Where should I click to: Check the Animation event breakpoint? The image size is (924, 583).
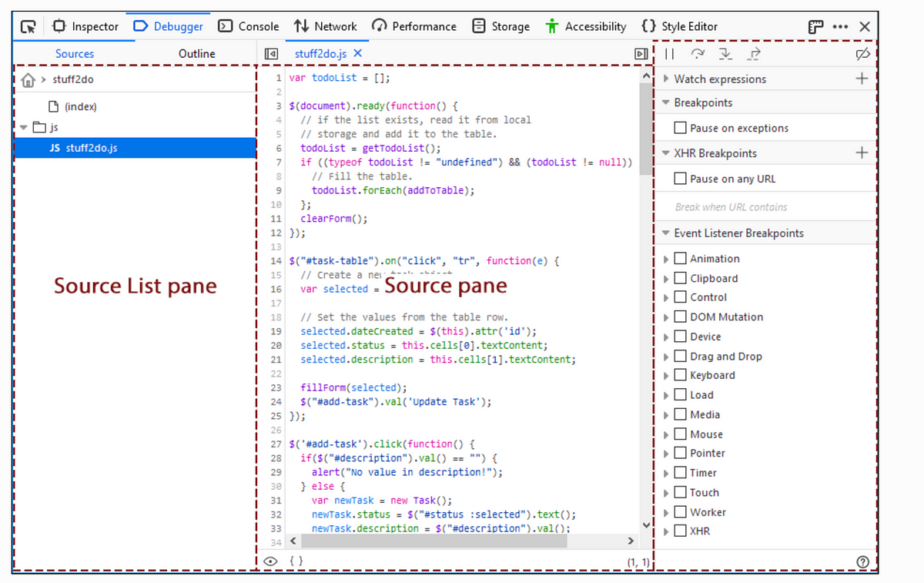681,258
